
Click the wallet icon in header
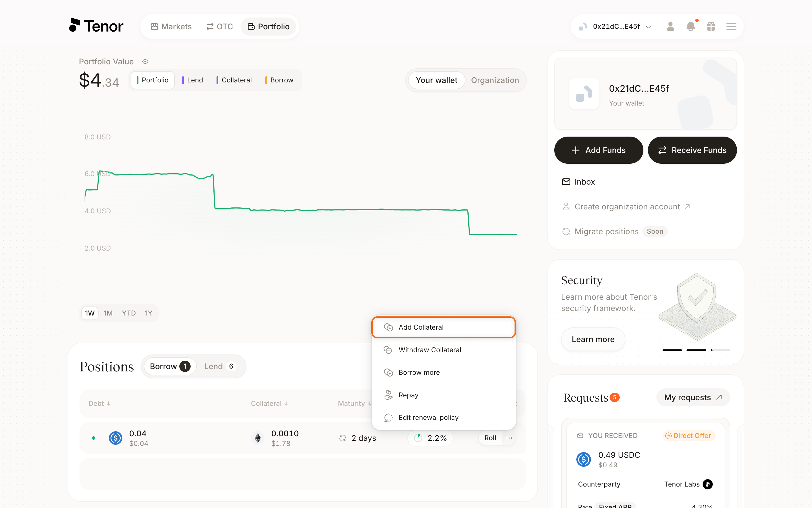coord(583,26)
